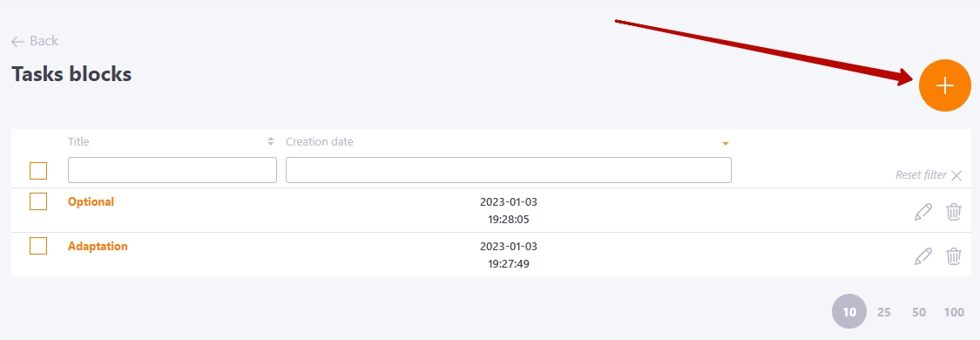The image size is (980, 340).
Task: Sort by Title using sort arrows
Action: point(271,142)
